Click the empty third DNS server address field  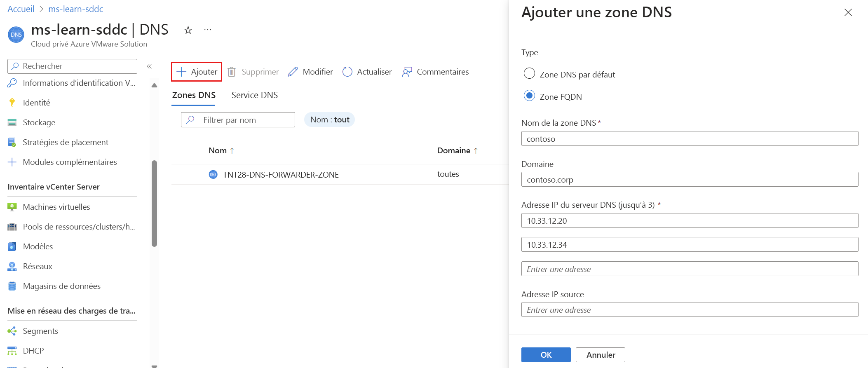tap(690, 269)
